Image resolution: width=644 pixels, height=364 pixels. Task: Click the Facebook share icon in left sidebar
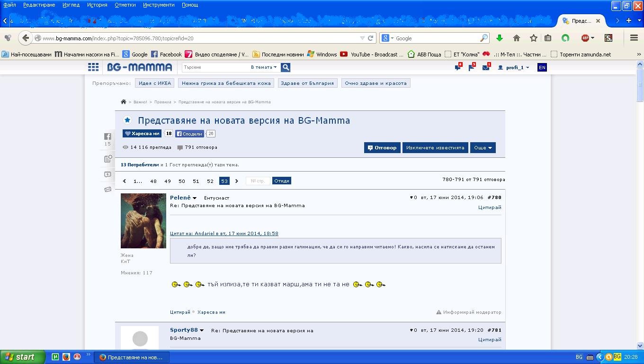pyautogui.click(x=107, y=136)
